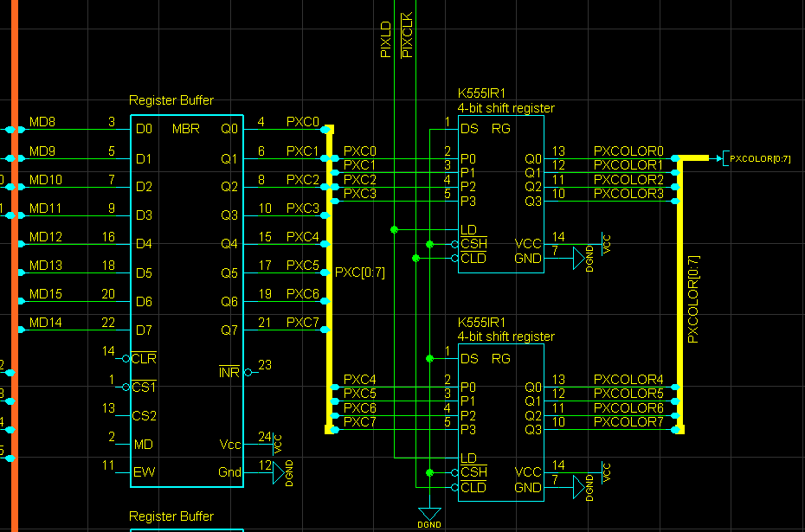This screenshot has width=805, height=532.
Task: Select the MD8 net label on pin 3
Action: pyautogui.click(x=42, y=122)
